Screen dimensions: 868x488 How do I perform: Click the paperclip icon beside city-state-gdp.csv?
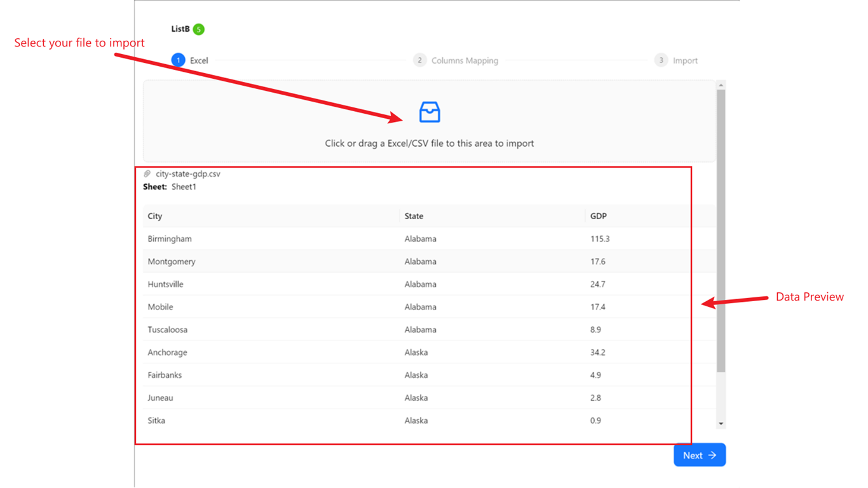click(x=147, y=173)
